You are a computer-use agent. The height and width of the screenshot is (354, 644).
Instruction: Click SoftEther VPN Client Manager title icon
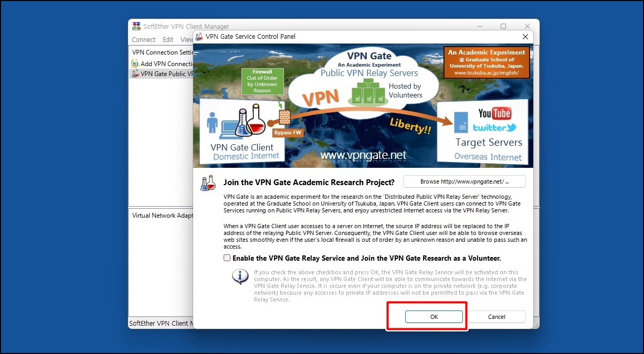(136, 26)
